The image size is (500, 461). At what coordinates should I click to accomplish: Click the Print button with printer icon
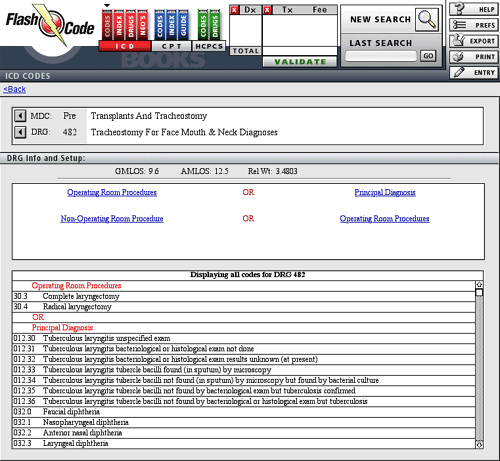point(474,57)
